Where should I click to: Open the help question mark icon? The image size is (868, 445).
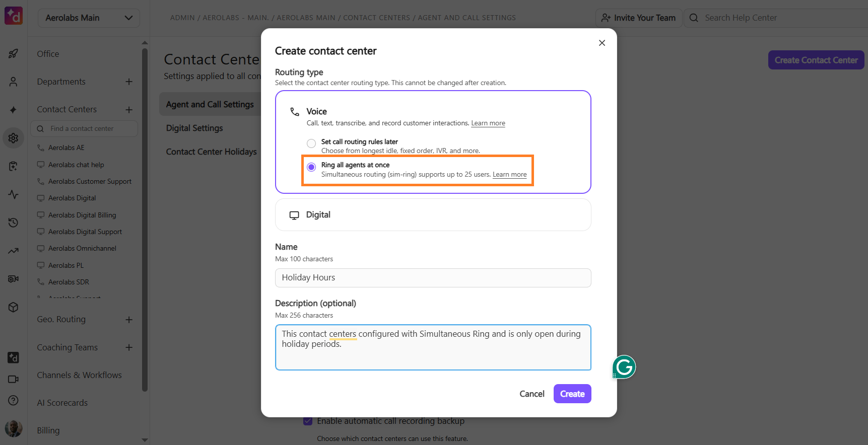click(x=14, y=400)
